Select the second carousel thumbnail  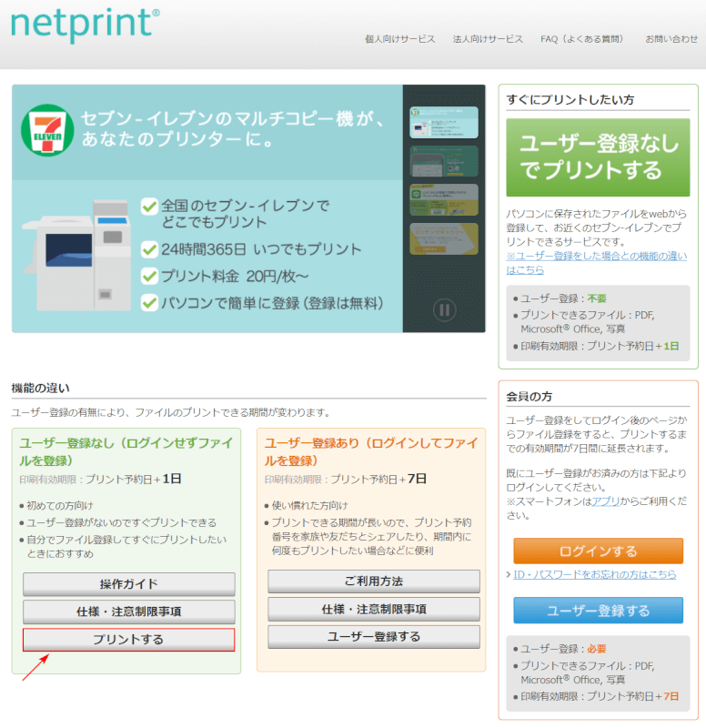443,161
